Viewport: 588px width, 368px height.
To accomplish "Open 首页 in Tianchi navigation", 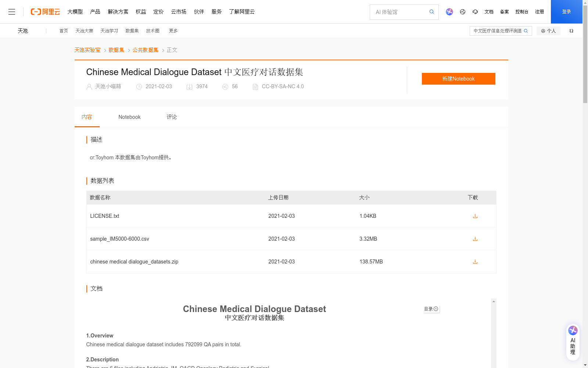I will point(64,31).
